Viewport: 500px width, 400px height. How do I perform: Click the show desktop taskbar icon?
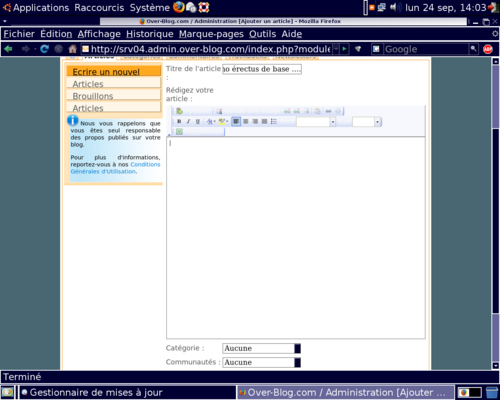click(7, 392)
